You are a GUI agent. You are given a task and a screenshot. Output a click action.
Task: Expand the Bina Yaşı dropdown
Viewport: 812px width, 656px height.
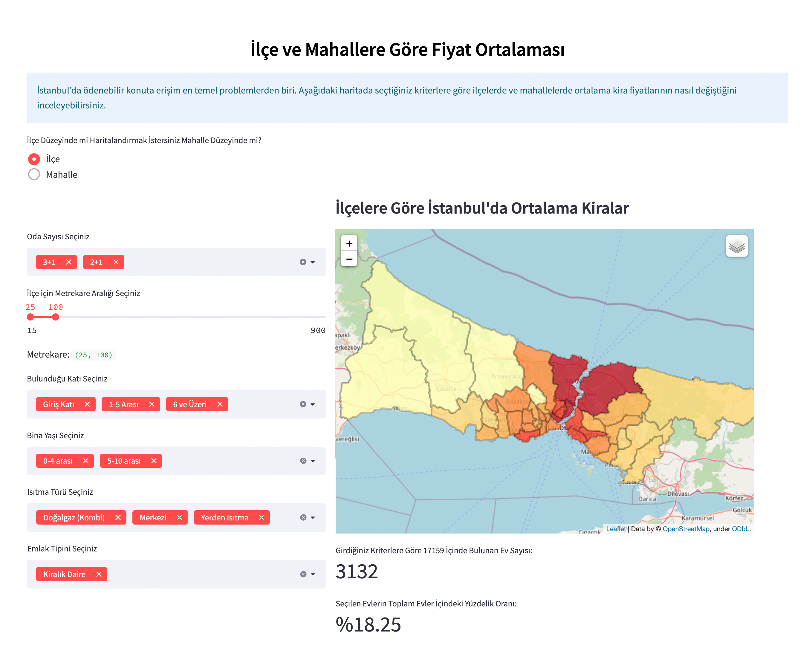click(313, 461)
